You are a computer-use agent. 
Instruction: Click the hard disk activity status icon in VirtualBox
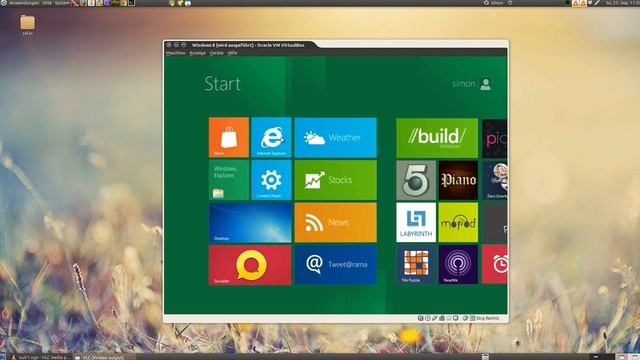(420, 318)
